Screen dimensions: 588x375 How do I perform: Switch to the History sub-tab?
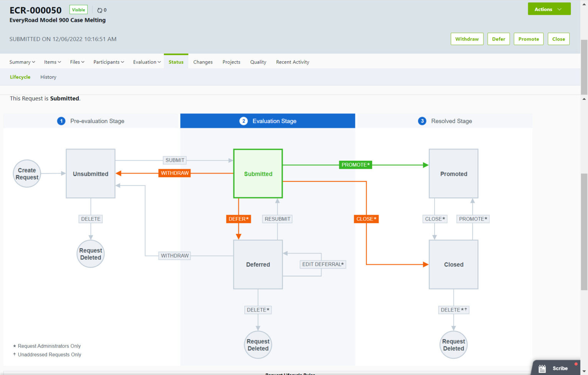click(48, 77)
